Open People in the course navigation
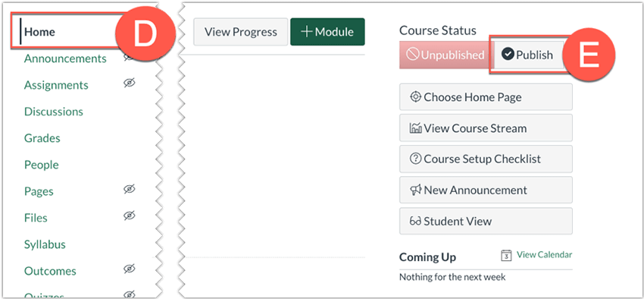The height and width of the screenshot is (299, 644). coord(41,165)
